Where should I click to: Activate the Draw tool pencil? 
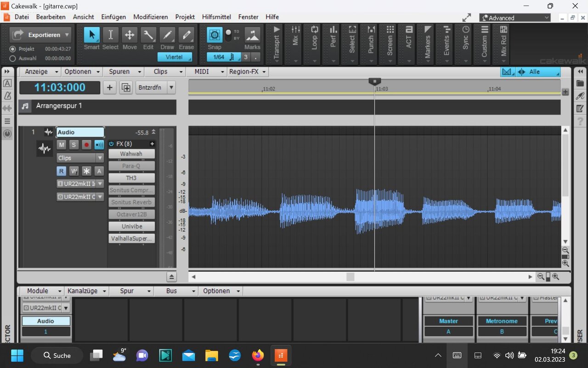coord(167,35)
